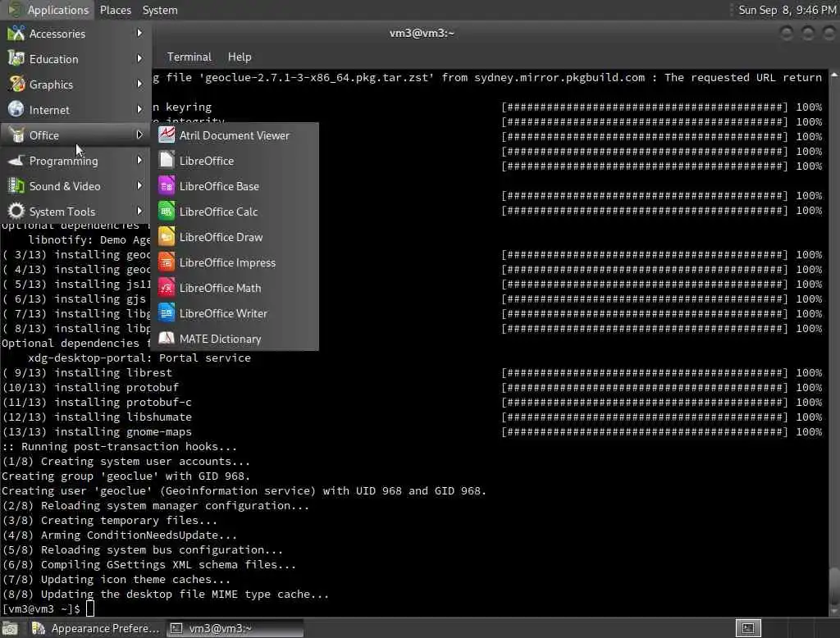The image size is (840, 638).
Task: Click the Programming category icon
Action: tap(16, 160)
